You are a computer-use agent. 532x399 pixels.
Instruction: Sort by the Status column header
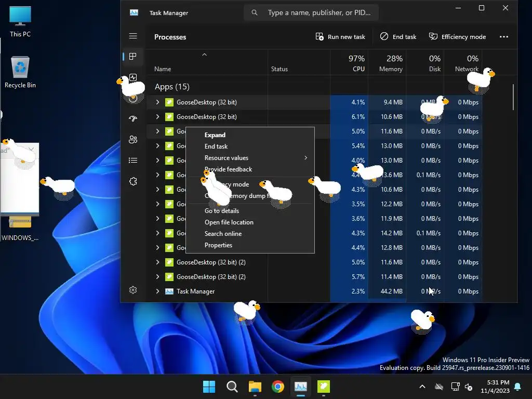click(x=279, y=69)
